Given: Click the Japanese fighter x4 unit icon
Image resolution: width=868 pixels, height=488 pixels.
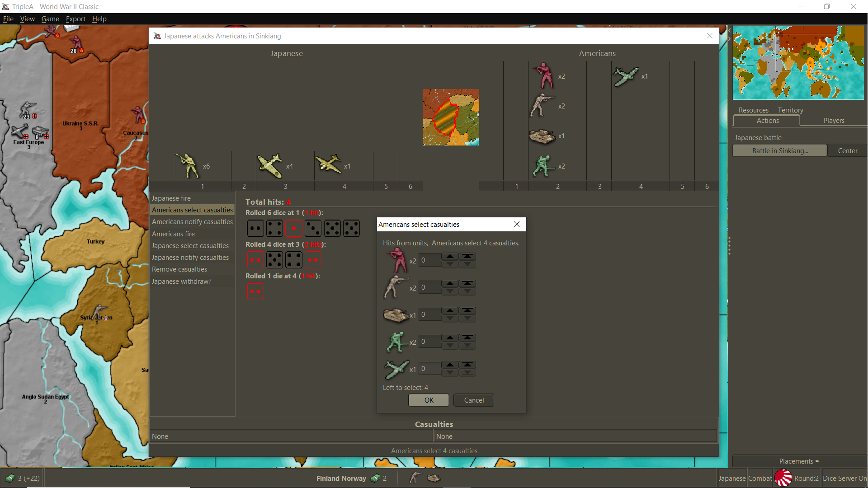Looking at the screenshot, I should (269, 165).
